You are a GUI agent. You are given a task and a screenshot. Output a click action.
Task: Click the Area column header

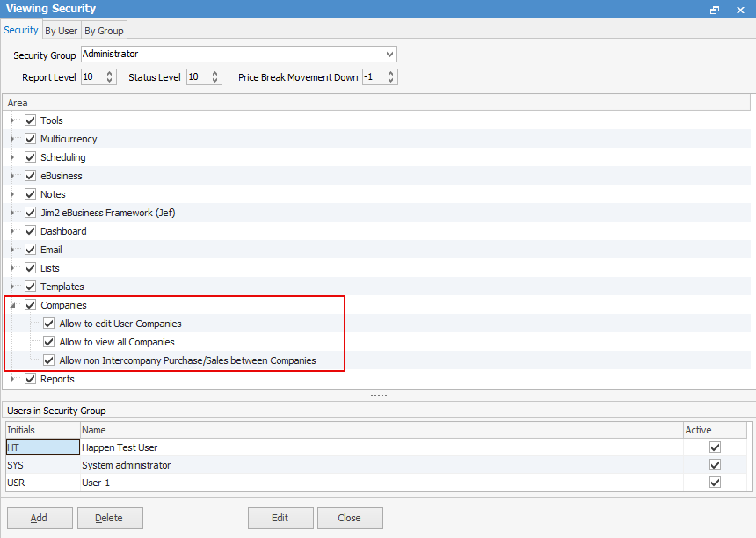coord(376,103)
